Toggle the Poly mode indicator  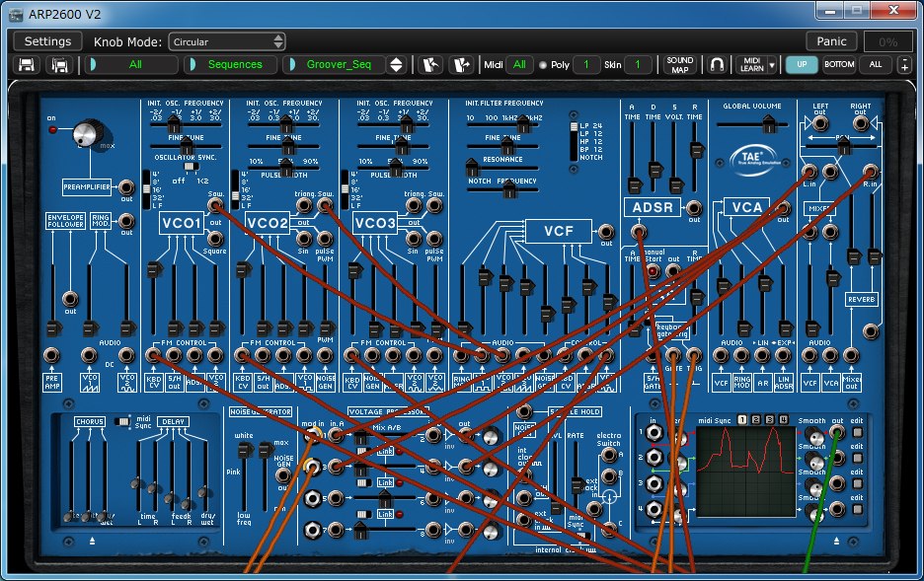click(543, 65)
